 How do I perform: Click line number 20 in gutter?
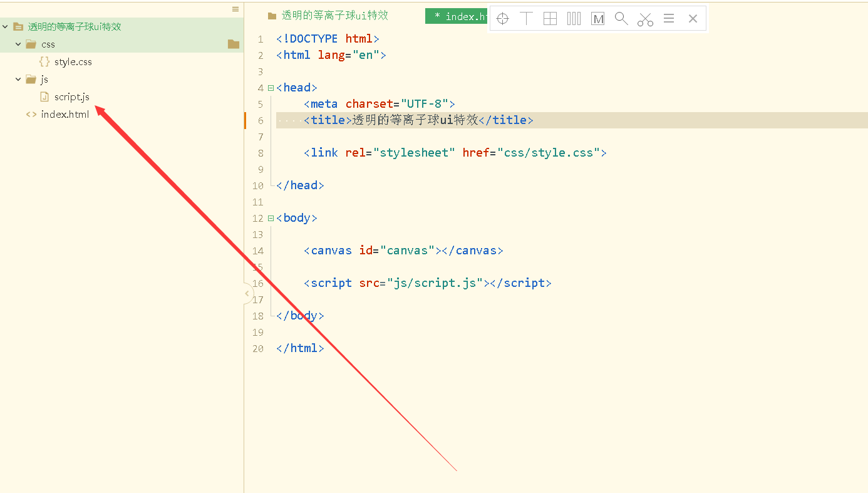click(x=258, y=349)
